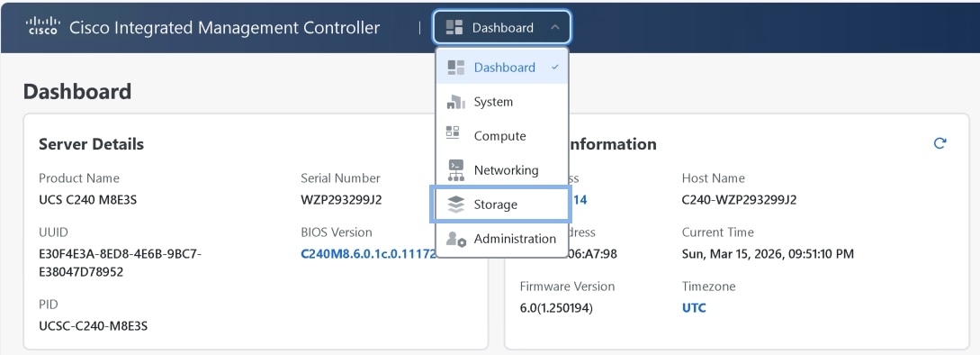Open the Compute menu entry
The image size is (980, 355).
[502, 136]
